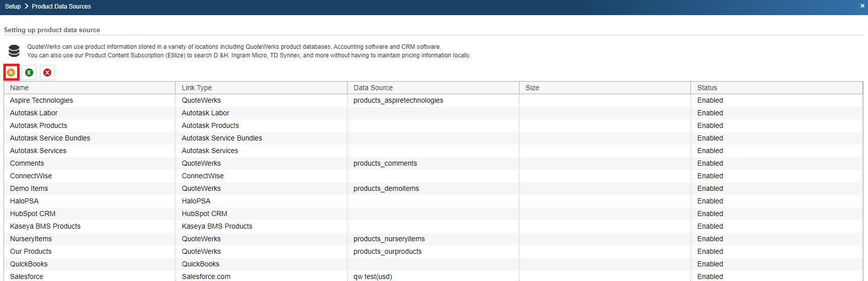The image size is (868, 281).
Task: Select the ConnectWise data source row
Action: (31, 176)
